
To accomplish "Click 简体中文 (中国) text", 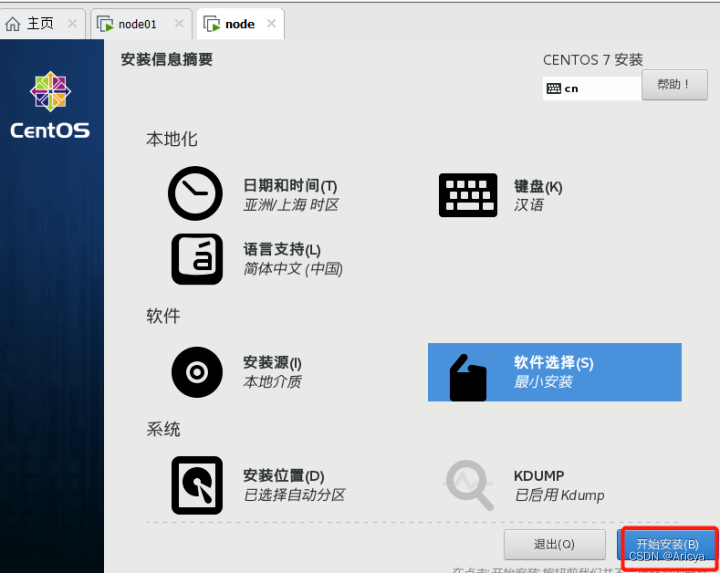I will point(293,269).
